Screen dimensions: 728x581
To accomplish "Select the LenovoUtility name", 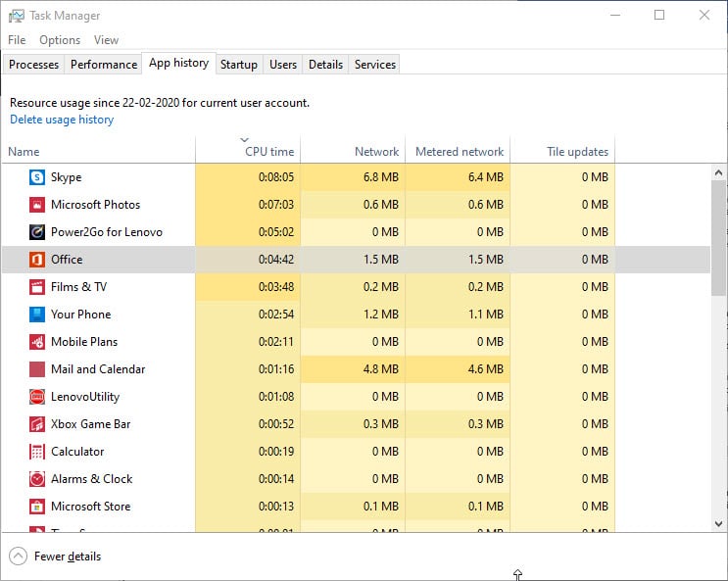I will [x=85, y=397].
